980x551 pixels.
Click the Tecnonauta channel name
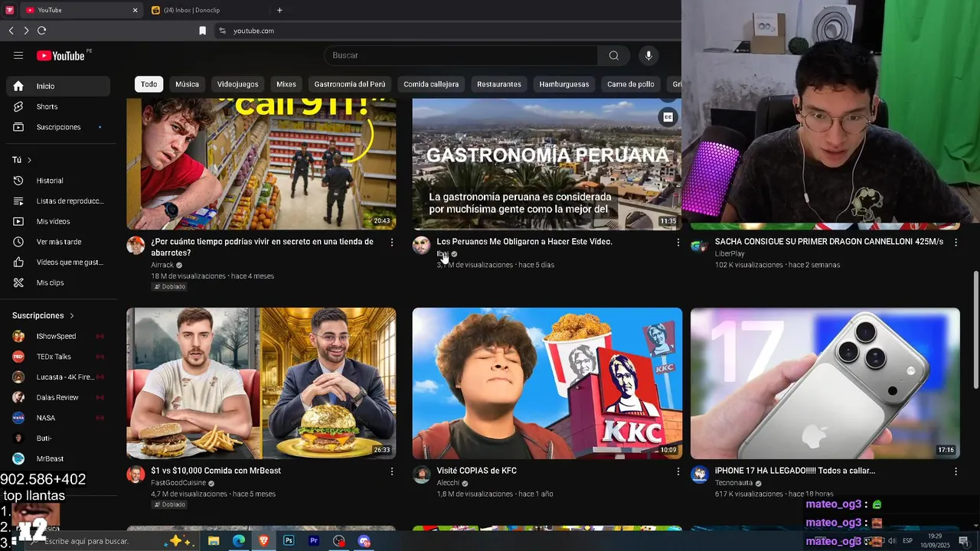tap(733, 483)
